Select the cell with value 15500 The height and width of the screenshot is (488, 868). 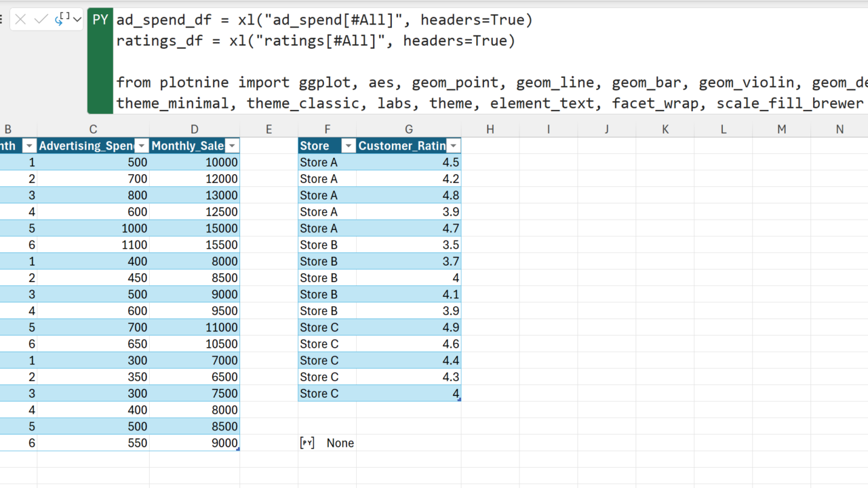(x=195, y=245)
